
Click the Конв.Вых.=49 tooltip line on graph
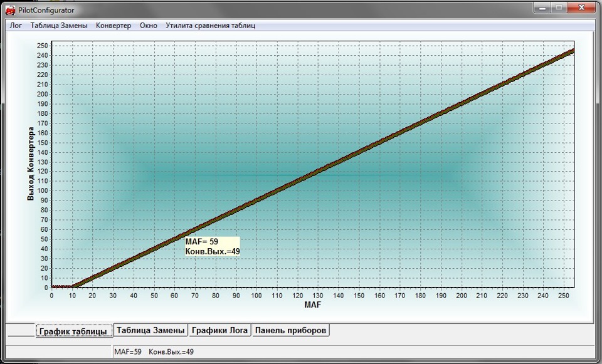point(213,251)
